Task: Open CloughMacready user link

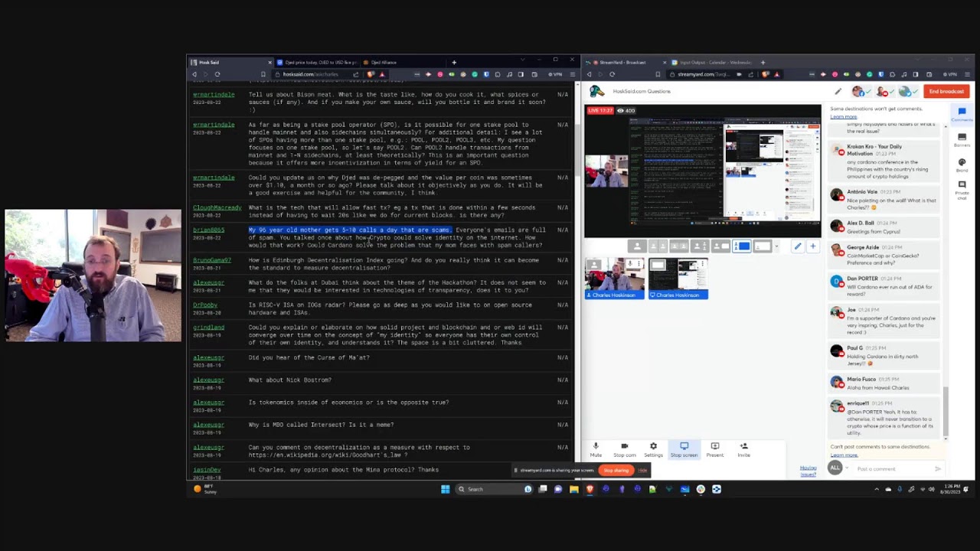Action: click(217, 207)
